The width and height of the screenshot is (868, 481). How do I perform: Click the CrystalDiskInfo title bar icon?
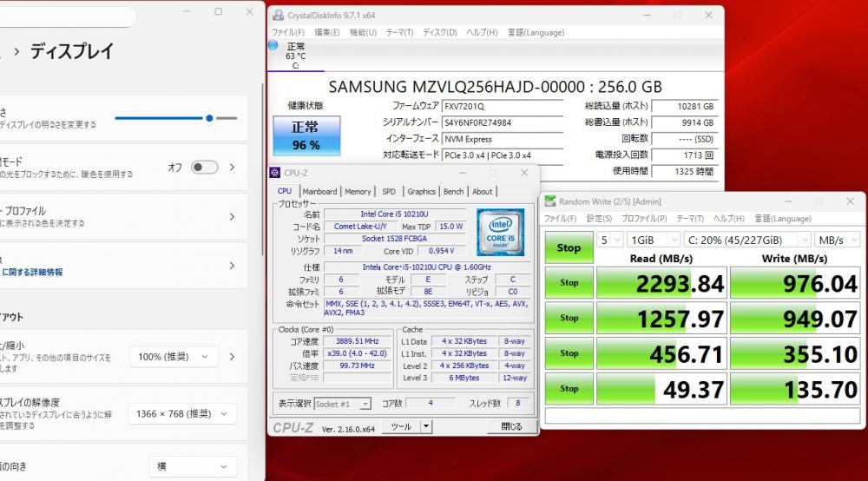[x=278, y=16]
